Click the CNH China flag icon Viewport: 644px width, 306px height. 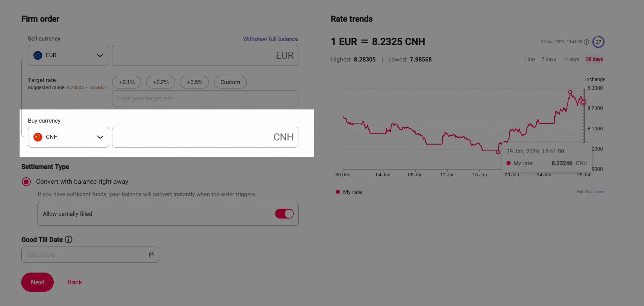(x=38, y=137)
